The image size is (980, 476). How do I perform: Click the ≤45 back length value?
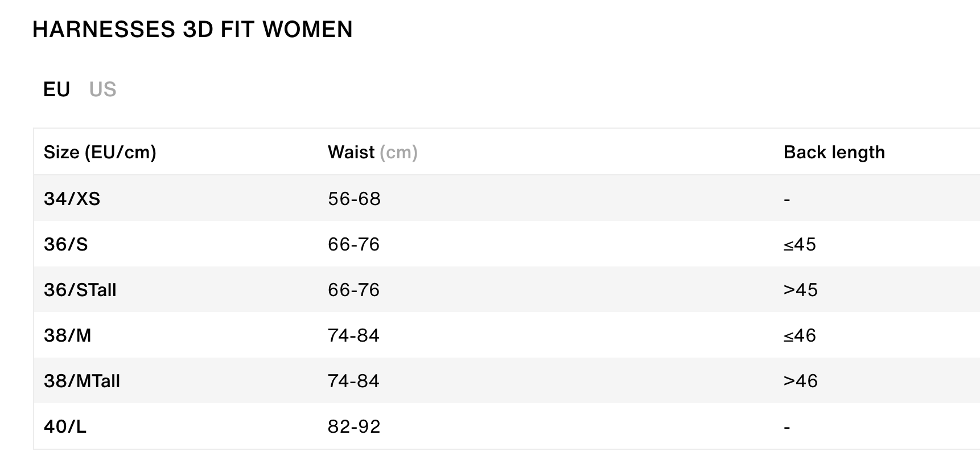[800, 244]
